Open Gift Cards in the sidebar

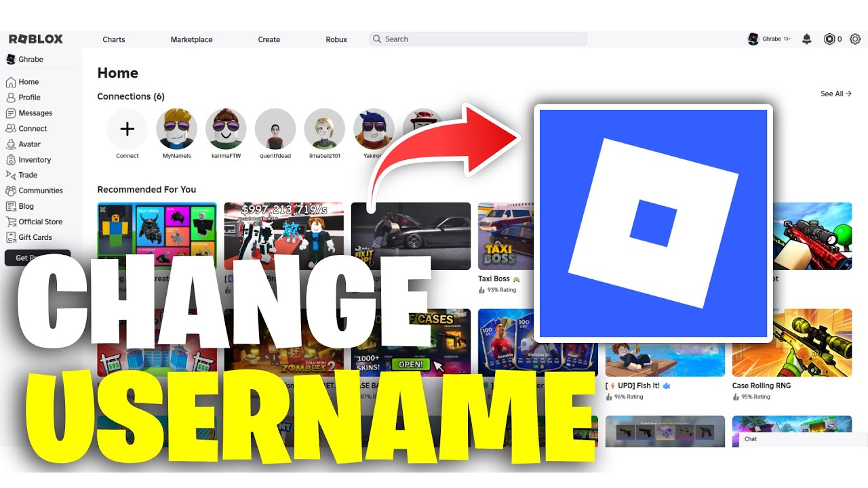click(x=28, y=237)
